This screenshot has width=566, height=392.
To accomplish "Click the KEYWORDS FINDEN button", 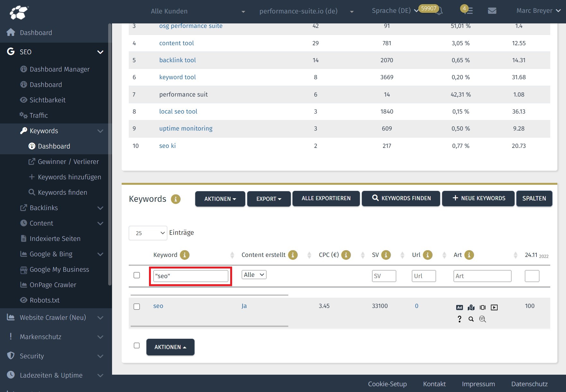I will [401, 199].
